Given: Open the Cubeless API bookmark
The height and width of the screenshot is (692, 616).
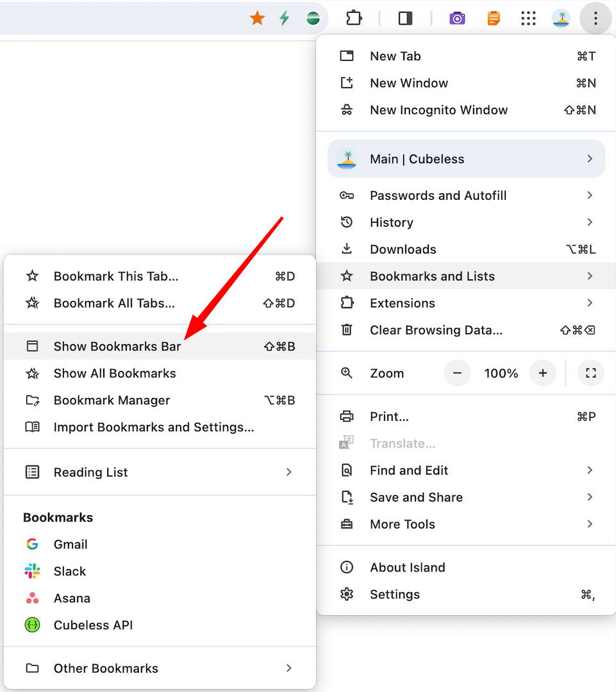Looking at the screenshot, I should (x=160, y=625).
